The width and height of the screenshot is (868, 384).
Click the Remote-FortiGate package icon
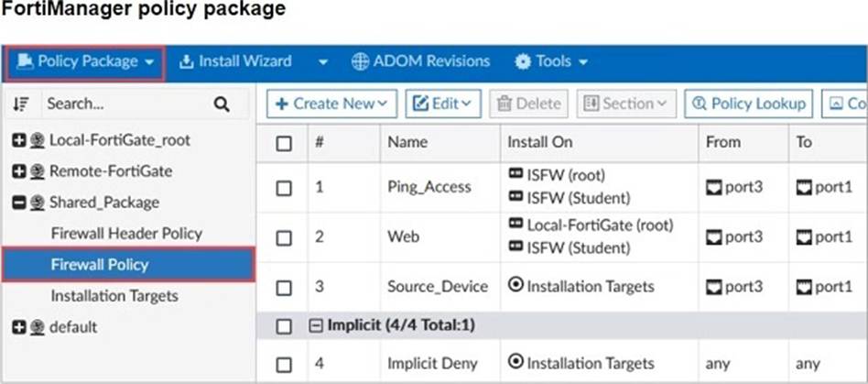[x=38, y=171]
